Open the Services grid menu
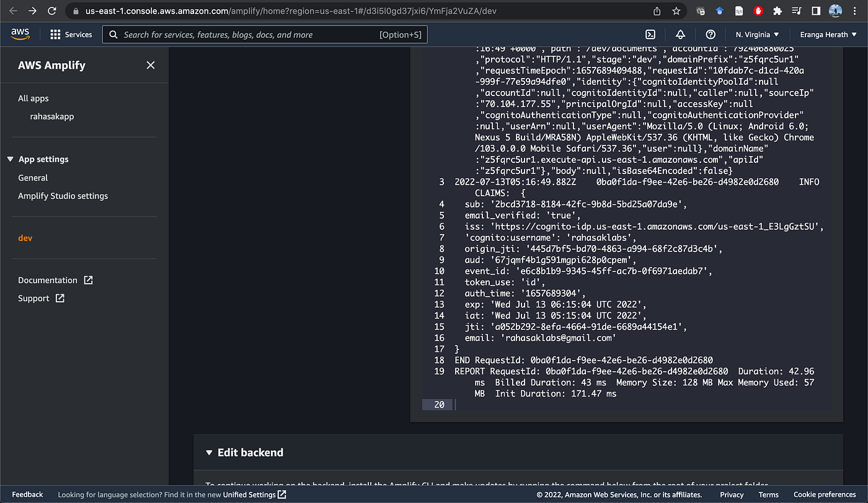The height and width of the screenshot is (503, 868). point(71,35)
